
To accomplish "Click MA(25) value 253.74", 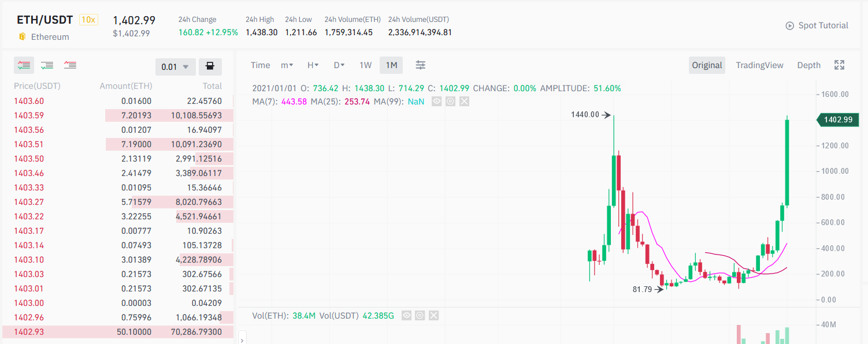I will [358, 102].
